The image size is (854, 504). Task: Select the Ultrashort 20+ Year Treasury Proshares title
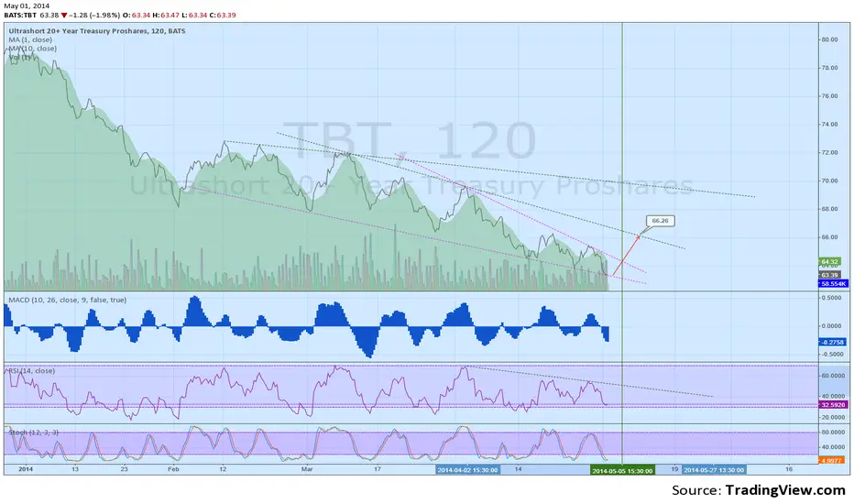(x=97, y=31)
